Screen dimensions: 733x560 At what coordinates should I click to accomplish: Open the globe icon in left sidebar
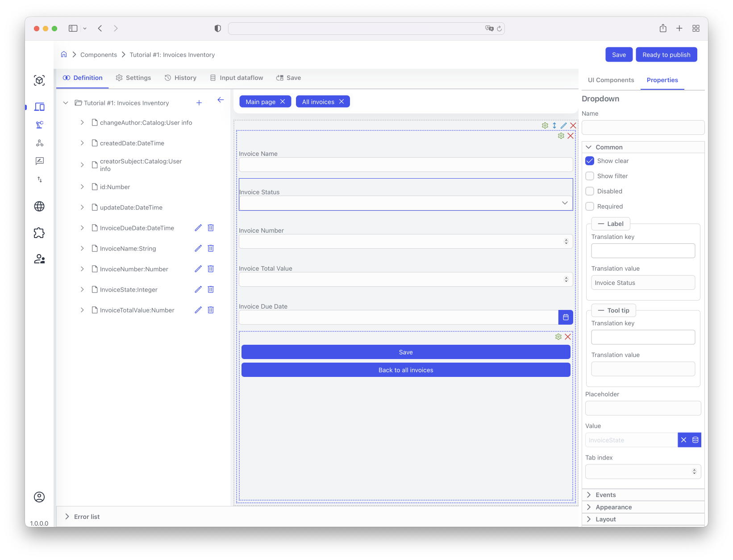point(39,206)
